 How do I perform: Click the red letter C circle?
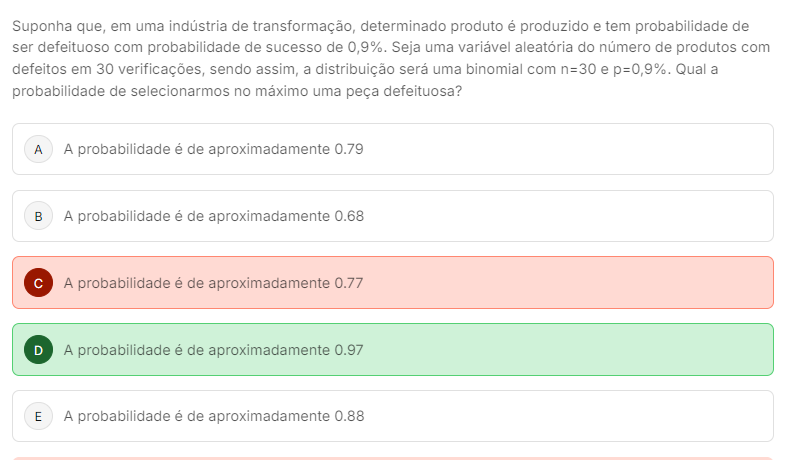point(38,283)
